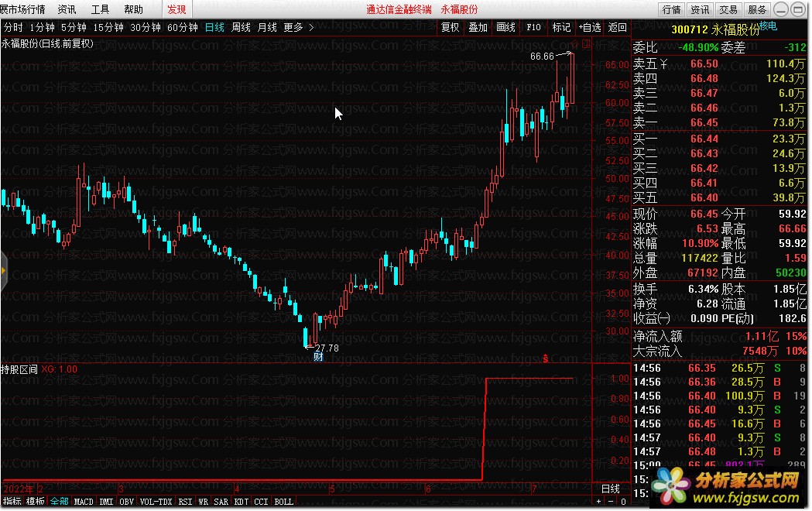Open the 资讯 button at top right

pos(700,9)
